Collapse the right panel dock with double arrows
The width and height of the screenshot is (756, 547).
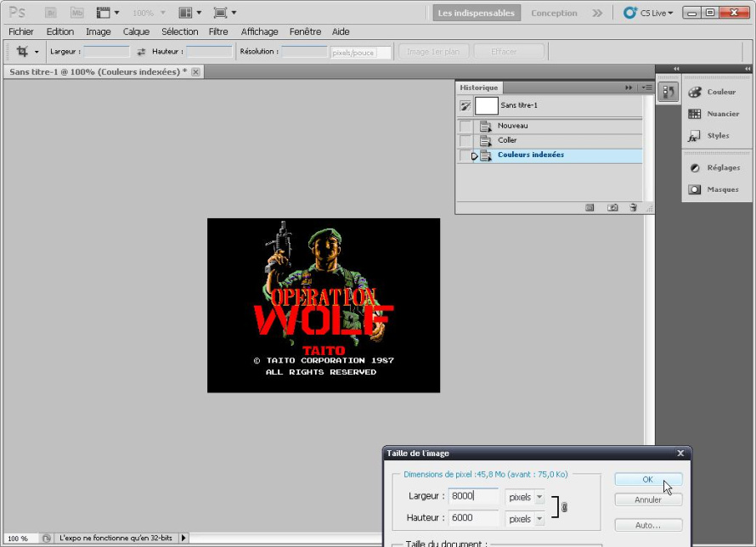click(748, 69)
